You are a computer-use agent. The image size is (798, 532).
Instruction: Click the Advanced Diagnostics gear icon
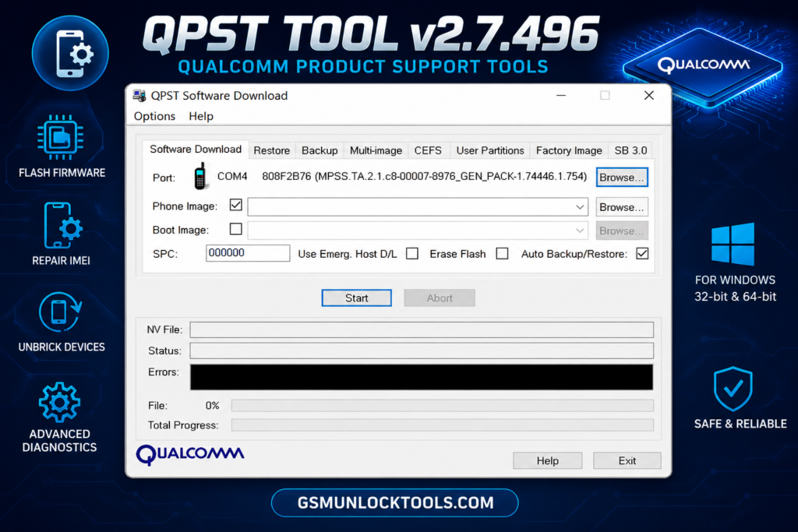click(x=59, y=402)
